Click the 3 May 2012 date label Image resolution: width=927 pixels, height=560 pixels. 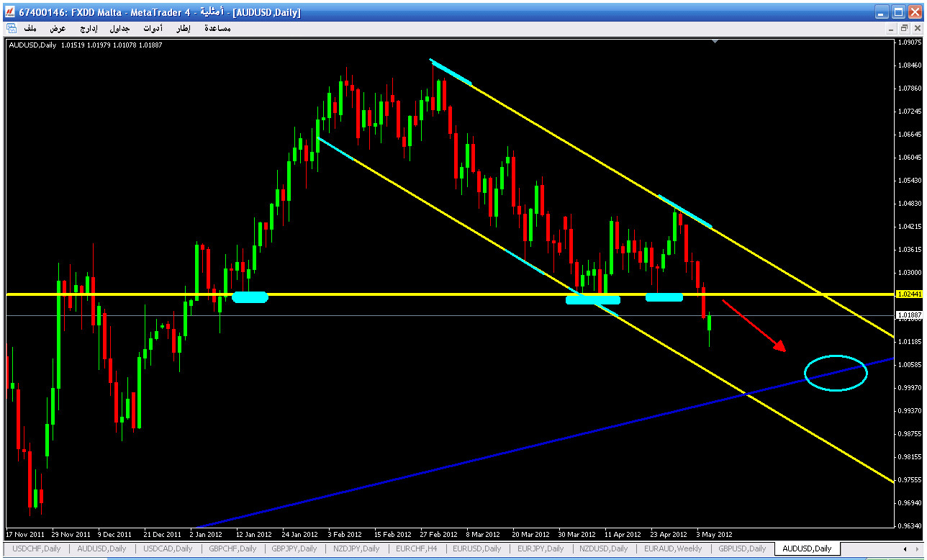tap(715, 535)
